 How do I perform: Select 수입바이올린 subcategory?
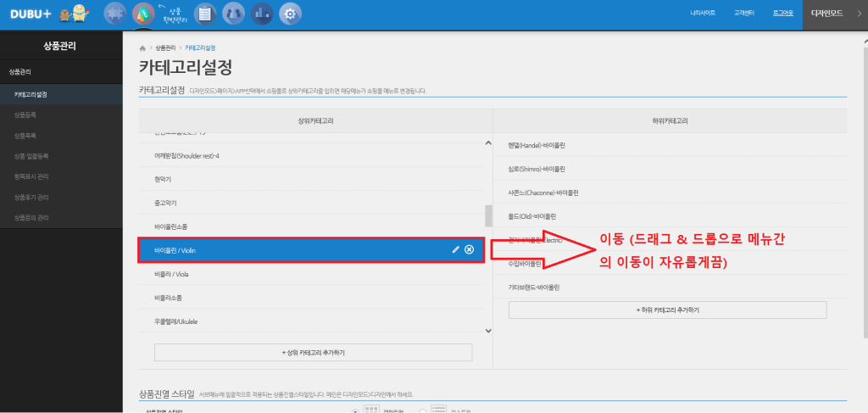click(x=670, y=264)
